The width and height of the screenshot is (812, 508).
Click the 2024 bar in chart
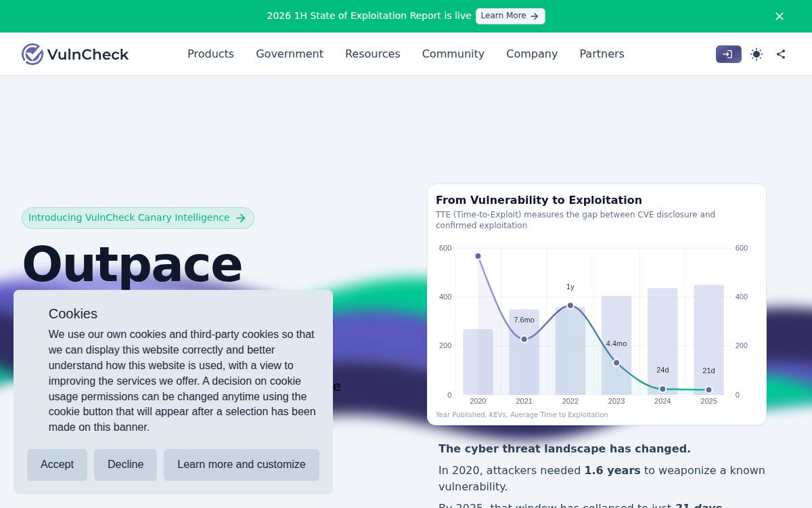click(662, 341)
